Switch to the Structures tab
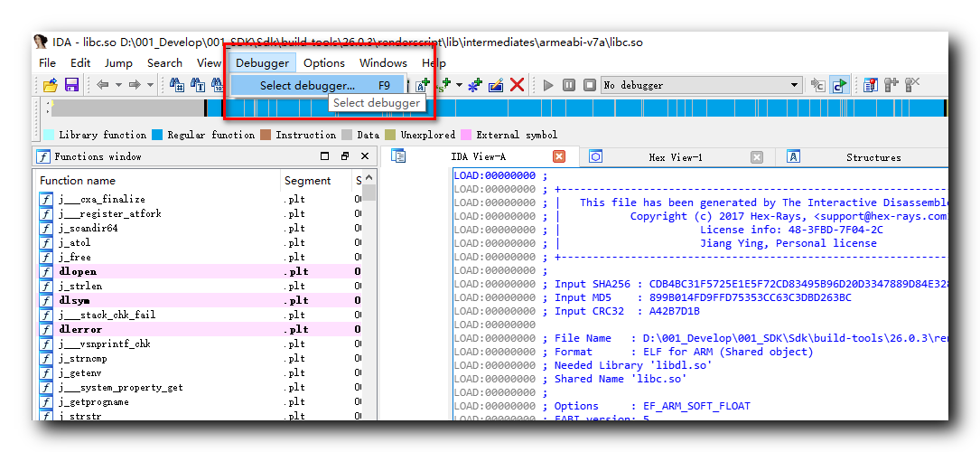Screen dimensions: 980x452 click(x=873, y=157)
